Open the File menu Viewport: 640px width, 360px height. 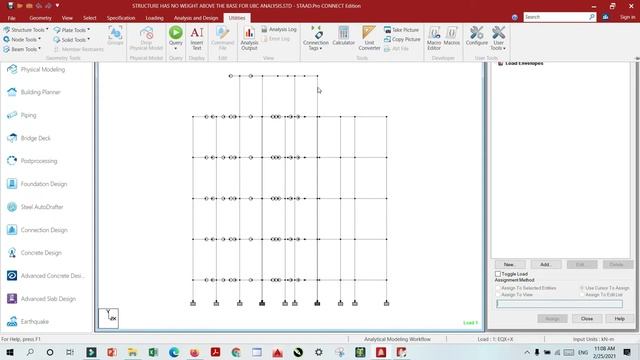(11, 18)
